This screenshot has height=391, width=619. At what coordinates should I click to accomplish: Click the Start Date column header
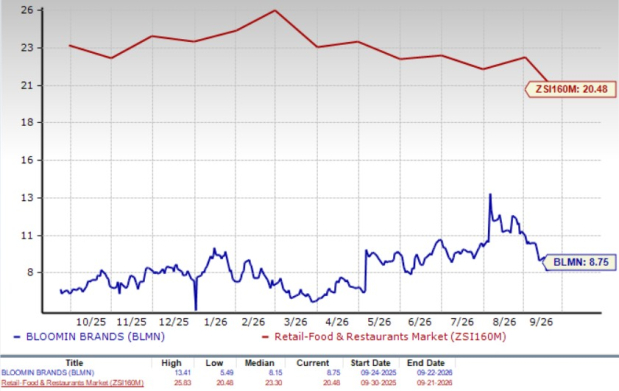click(x=370, y=363)
